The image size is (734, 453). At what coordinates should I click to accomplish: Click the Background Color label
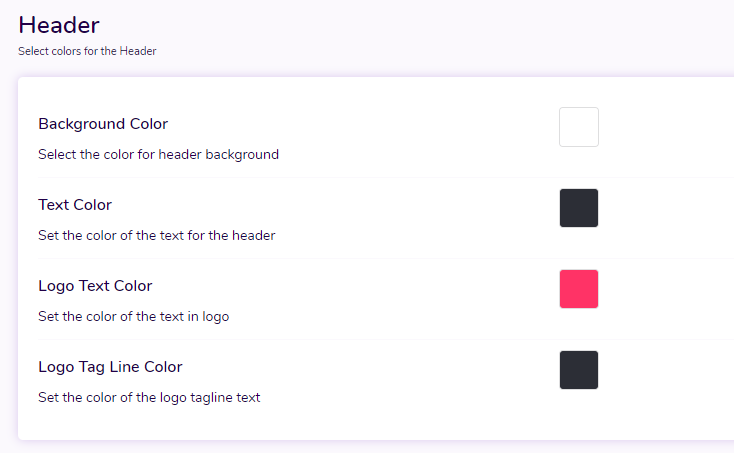(x=103, y=124)
